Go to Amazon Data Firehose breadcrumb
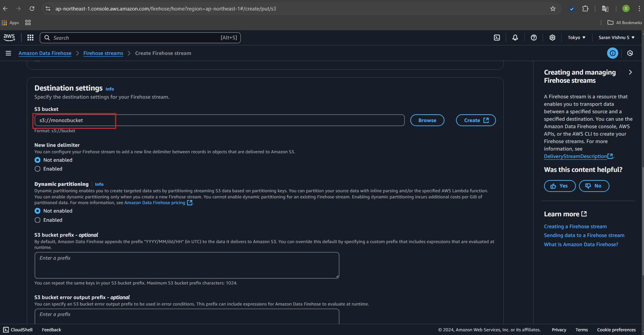 point(45,53)
